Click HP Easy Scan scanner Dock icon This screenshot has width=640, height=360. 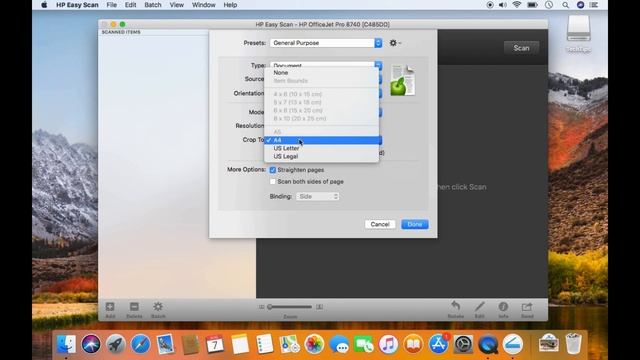point(513,344)
